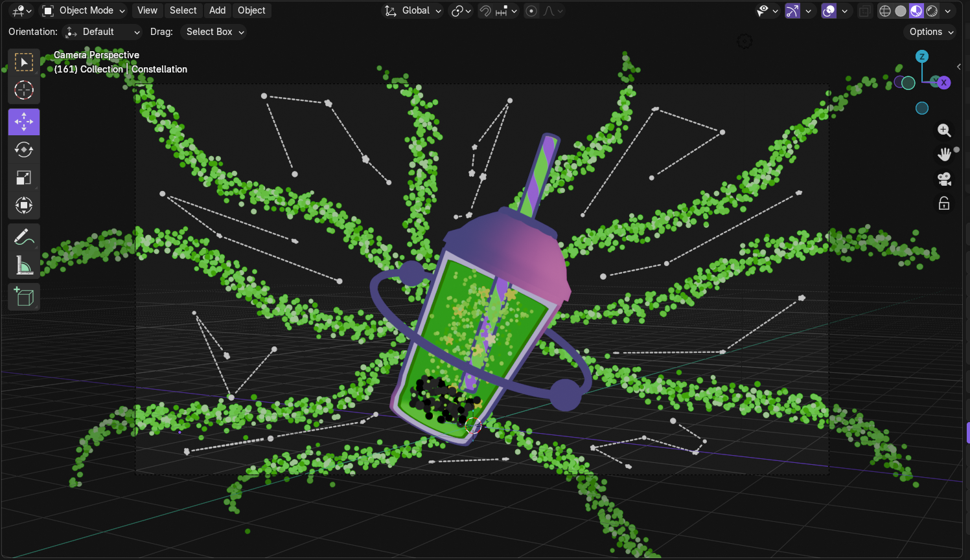Click the Z axis on navigation gizmo
The width and height of the screenshot is (970, 560).
point(922,56)
